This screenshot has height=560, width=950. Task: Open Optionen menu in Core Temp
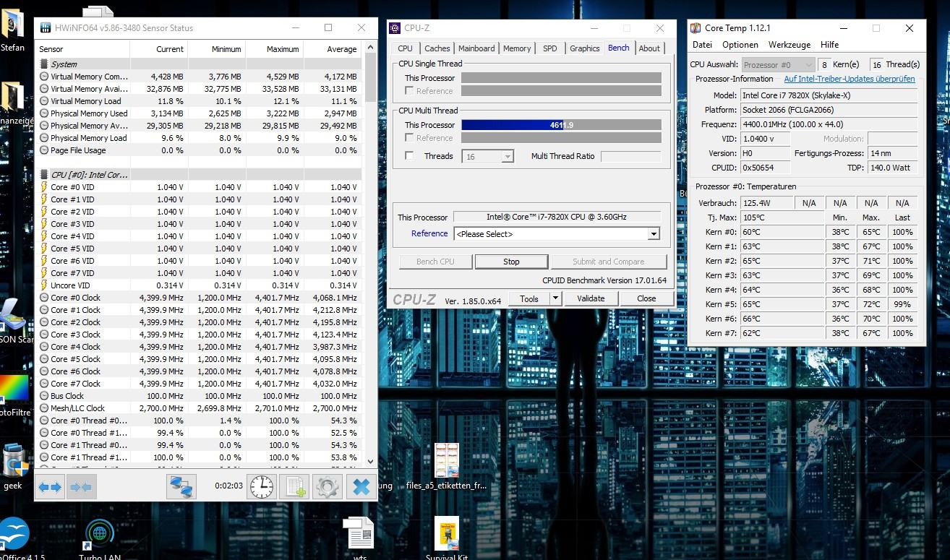tap(740, 45)
